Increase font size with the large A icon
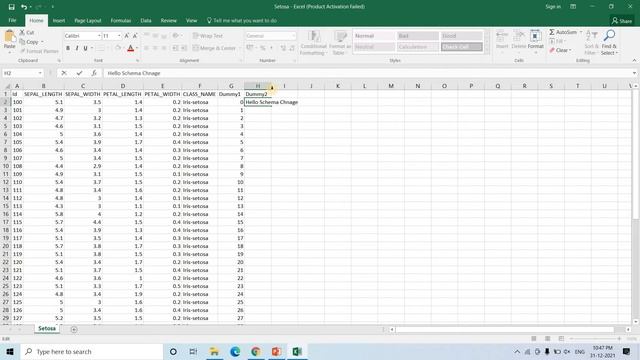This screenshot has height=360, width=640. (127, 36)
